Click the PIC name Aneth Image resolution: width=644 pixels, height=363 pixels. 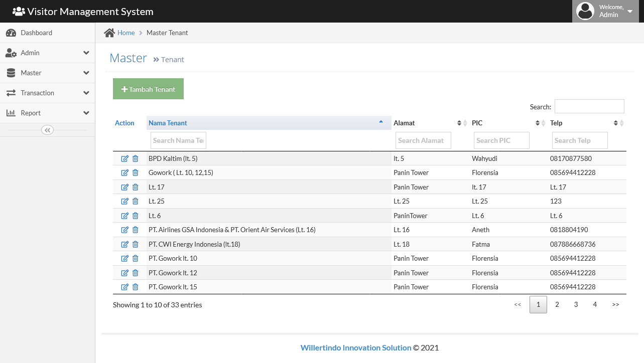[480, 230]
